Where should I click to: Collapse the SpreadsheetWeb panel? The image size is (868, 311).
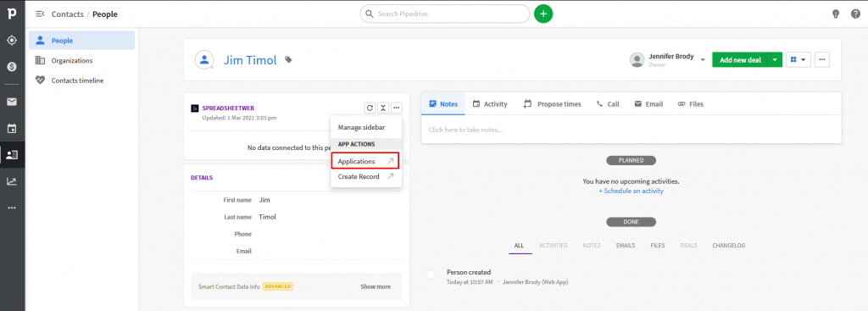(x=383, y=108)
